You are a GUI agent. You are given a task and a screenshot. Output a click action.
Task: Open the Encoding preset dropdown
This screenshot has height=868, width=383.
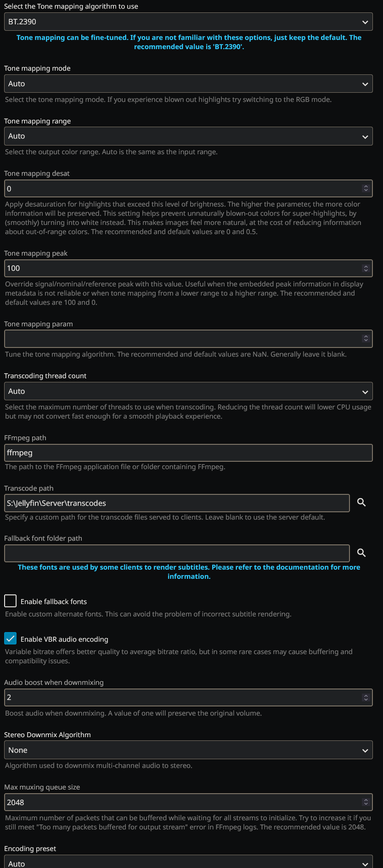click(188, 862)
